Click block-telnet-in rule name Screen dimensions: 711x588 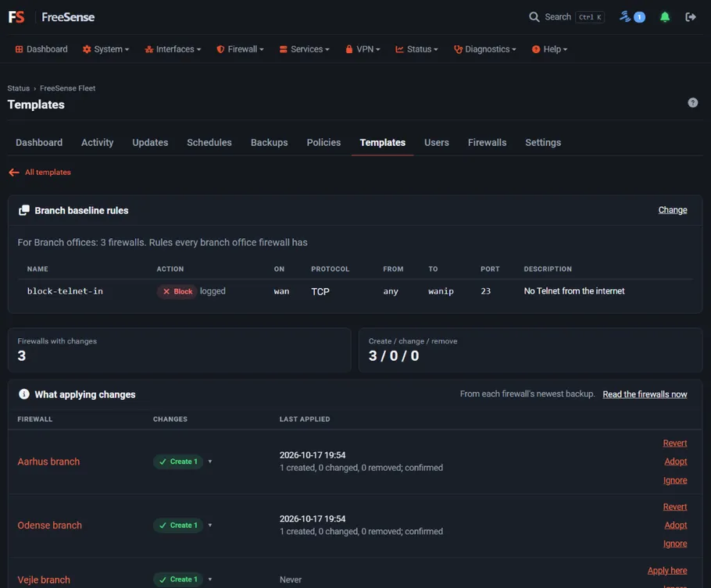pos(65,291)
